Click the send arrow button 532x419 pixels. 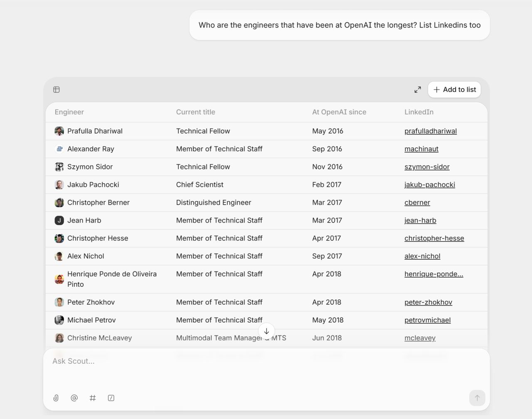pos(477,398)
